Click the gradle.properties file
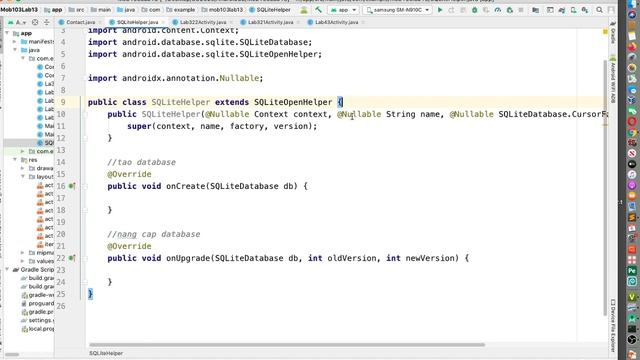The width and height of the screenshot is (640, 360). click(37, 312)
